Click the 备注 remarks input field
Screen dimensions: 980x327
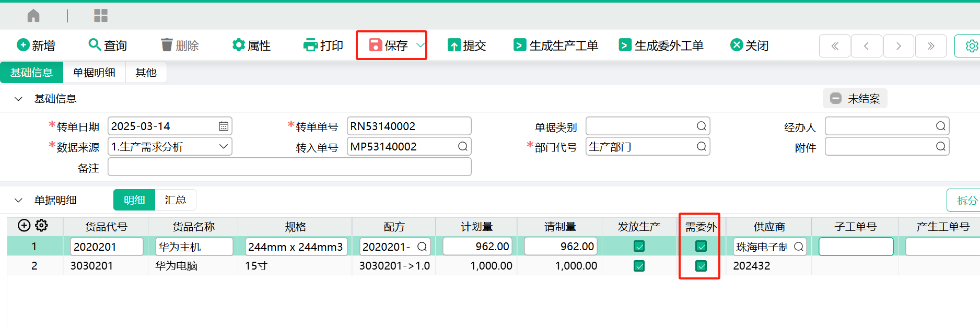click(x=289, y=167)
